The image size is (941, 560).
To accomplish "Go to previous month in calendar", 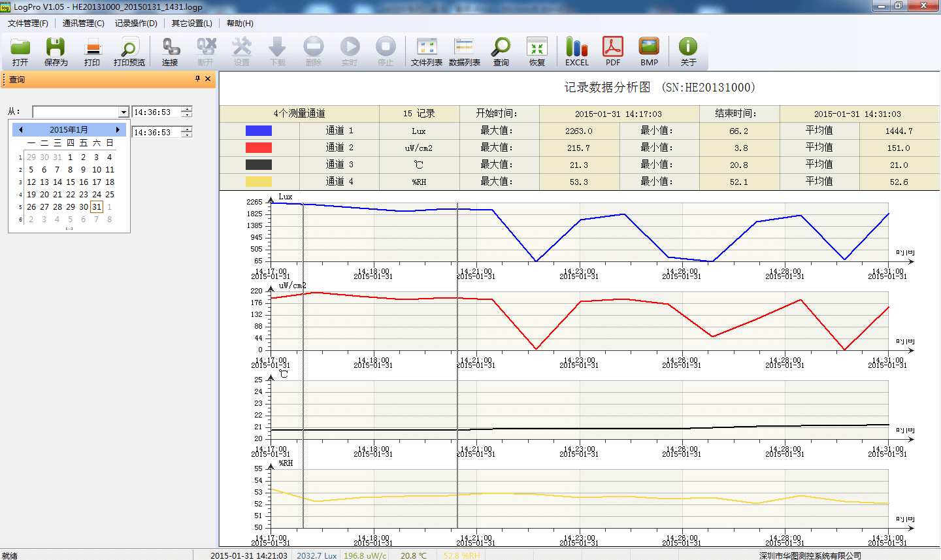I will [21, 130].
